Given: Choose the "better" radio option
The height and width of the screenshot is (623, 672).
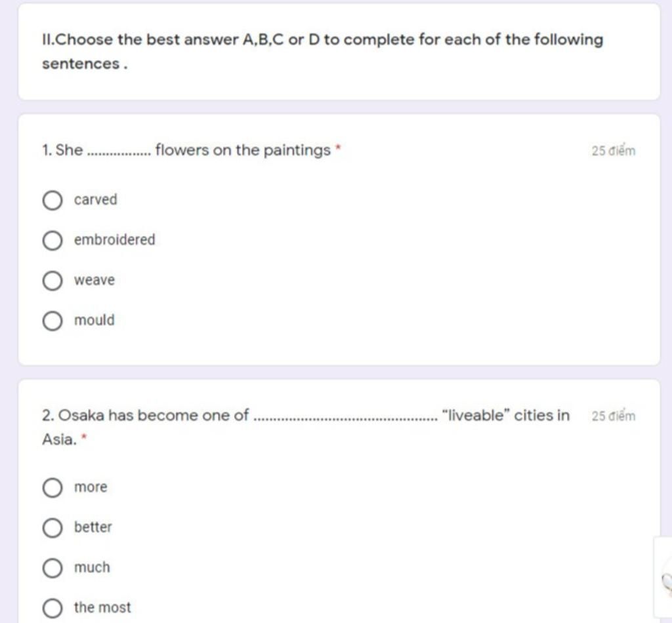Looking at the screenshot, I should tap(52, 528).
